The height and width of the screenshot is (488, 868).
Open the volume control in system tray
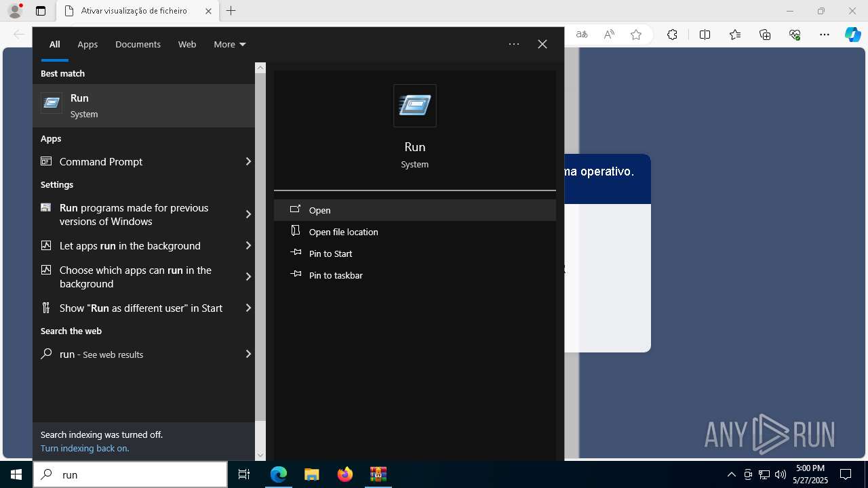781,474
